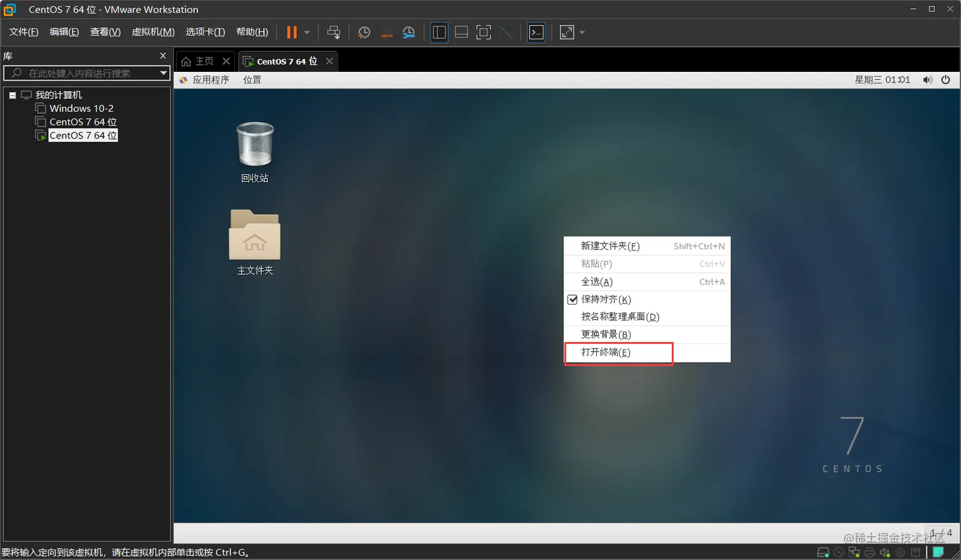Click the hard disk status icon
This screenshot has width=961, height=560.
click(823, 552)
